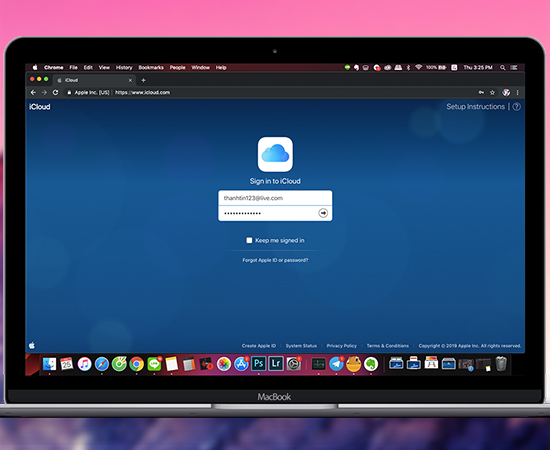Open Activity Monitor in the Dock
This screenshot has width=550, height=450.
pos(318,364)
